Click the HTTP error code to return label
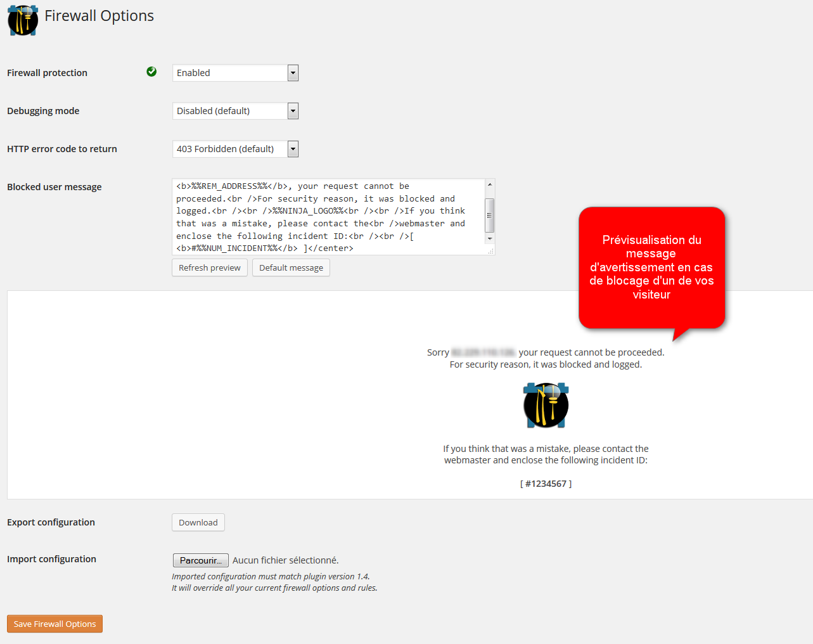Screen dimensions: 813x644 tap(62, 149)
